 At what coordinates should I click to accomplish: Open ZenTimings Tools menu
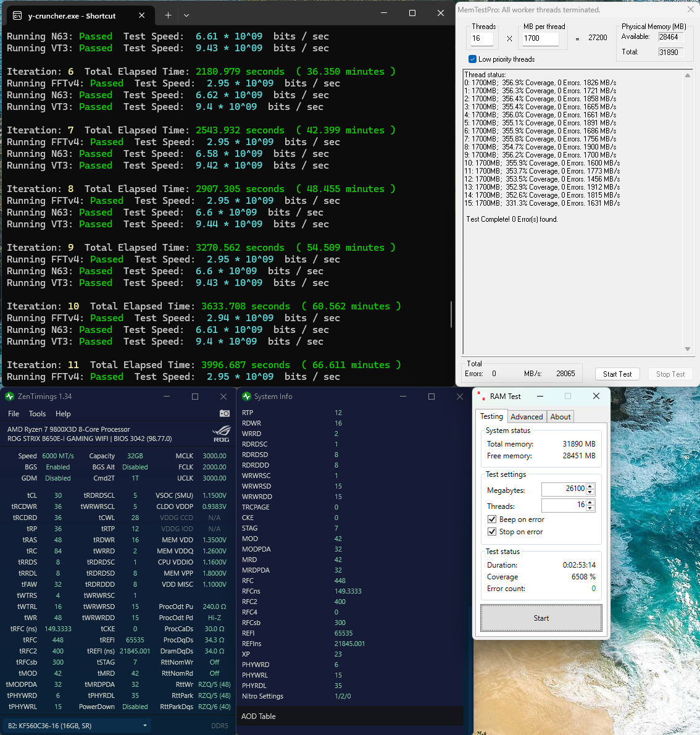(37, 413)
